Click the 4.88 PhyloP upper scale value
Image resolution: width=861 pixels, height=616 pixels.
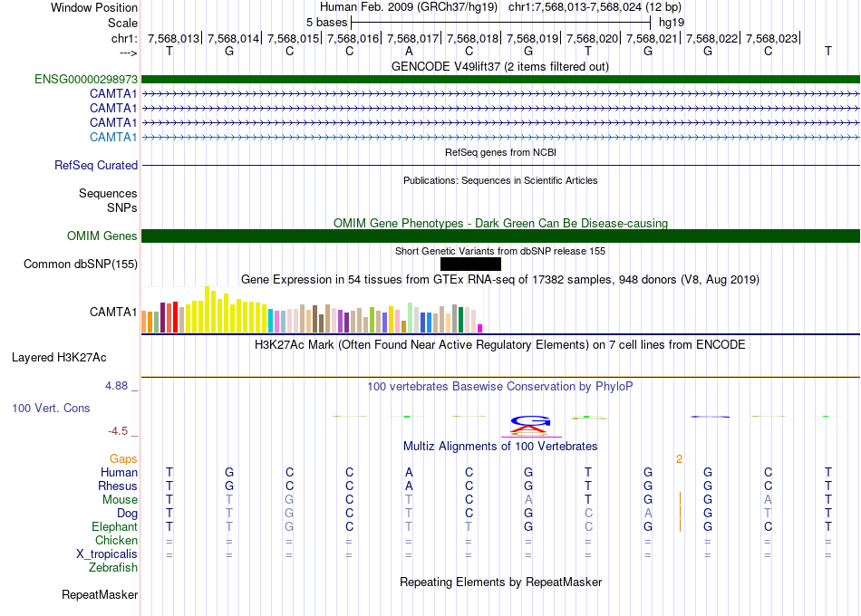point(116,386)
